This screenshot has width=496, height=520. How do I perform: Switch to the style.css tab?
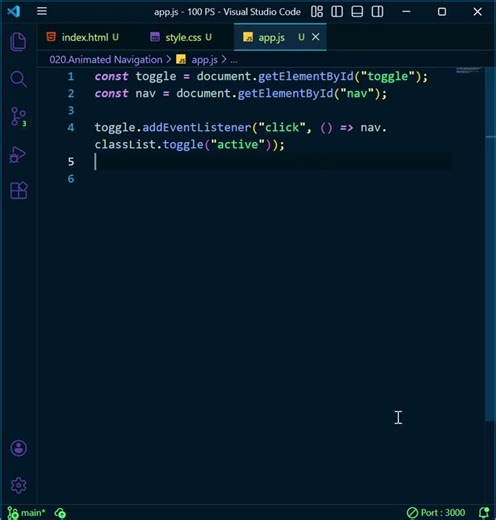click(183, 37)
